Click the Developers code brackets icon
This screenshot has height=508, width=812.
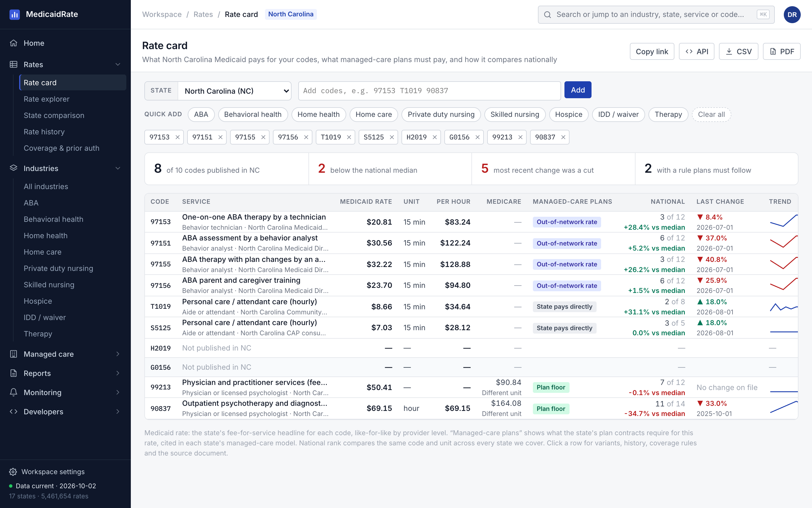[14, 411]
